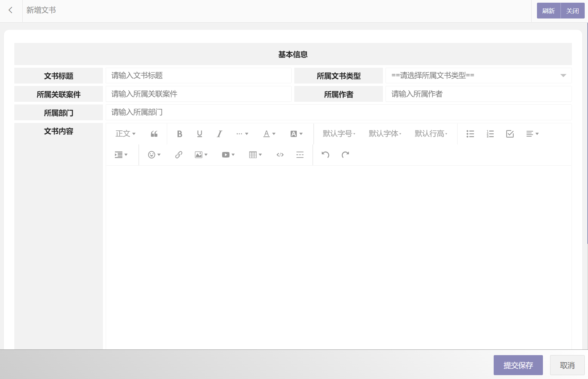The height and width of the screenshot is (379, 588).
Task: Click the 文书标题 input field
Action: [198, 76]
